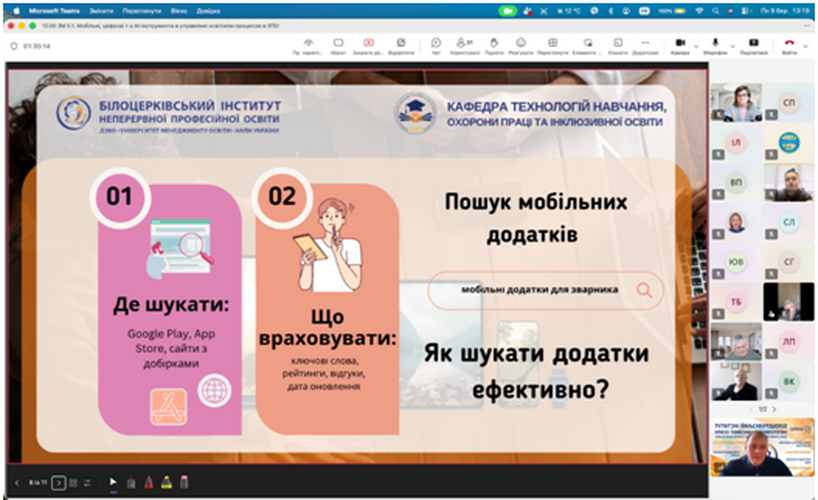Select the laser pointer tool

(x=112, y=482)
